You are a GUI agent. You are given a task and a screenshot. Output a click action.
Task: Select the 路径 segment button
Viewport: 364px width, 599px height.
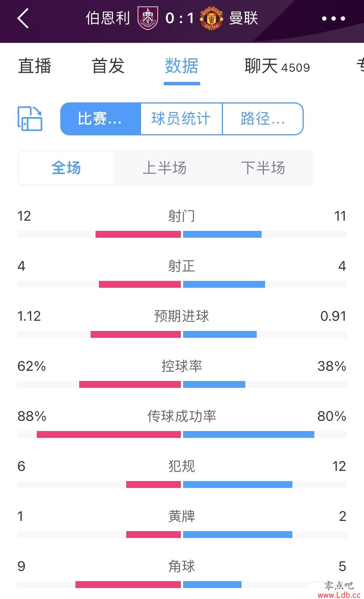tap(263, 119)
